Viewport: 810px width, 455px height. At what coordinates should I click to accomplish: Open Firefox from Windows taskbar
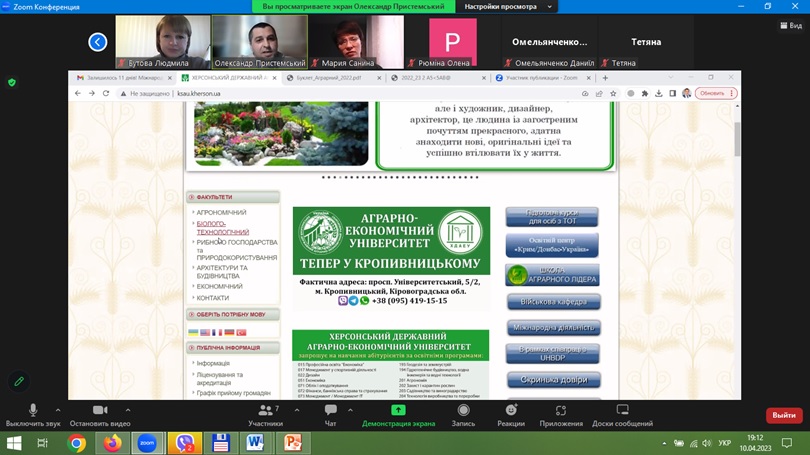pyautogui.click(x=112, y=443)
